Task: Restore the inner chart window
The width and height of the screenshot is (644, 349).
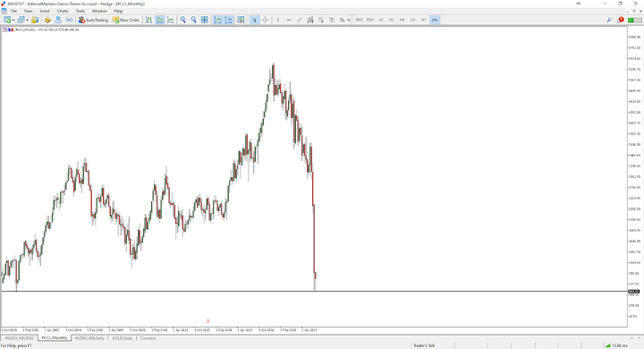Action: [x=633, y=11]
